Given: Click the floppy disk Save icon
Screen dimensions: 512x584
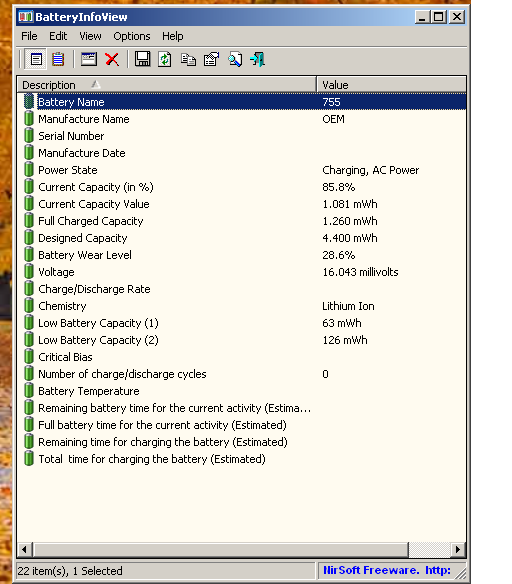Looking at the screenshot, I should [x=142, y=59].
